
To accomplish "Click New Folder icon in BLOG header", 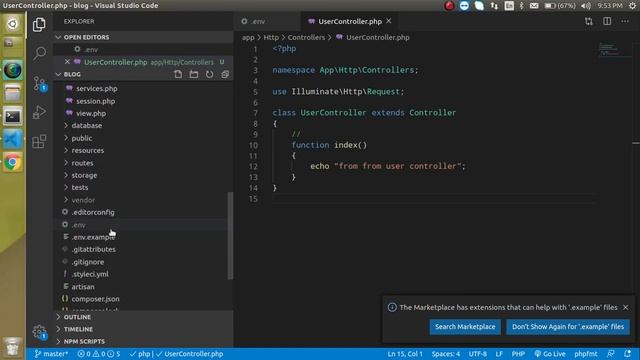I will click(194, 74).
